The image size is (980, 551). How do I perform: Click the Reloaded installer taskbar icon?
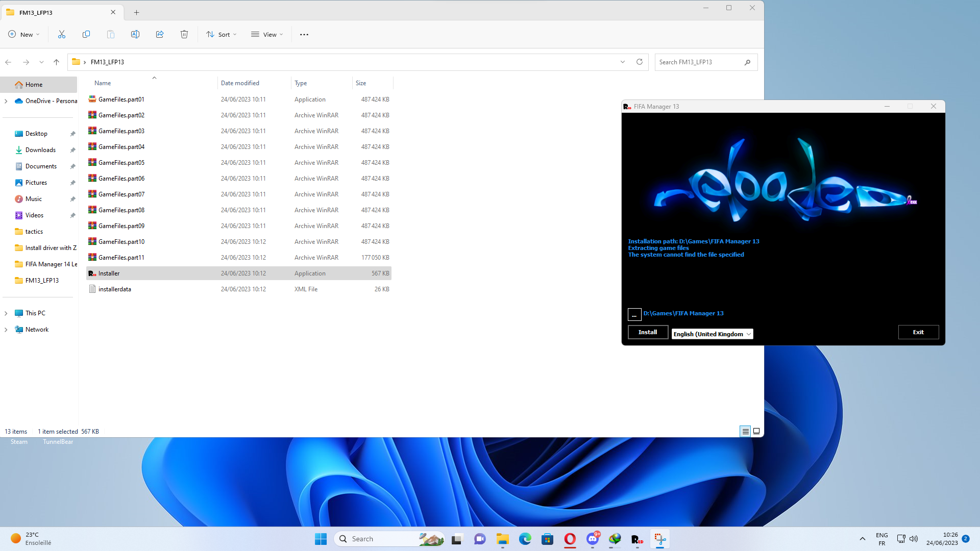[x=638, y=539]
